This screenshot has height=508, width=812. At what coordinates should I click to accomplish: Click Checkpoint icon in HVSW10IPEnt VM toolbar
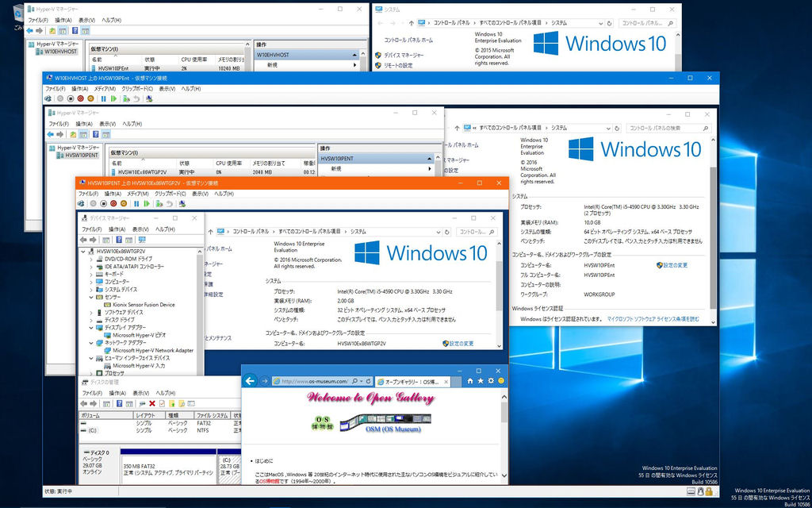[126, 98]
